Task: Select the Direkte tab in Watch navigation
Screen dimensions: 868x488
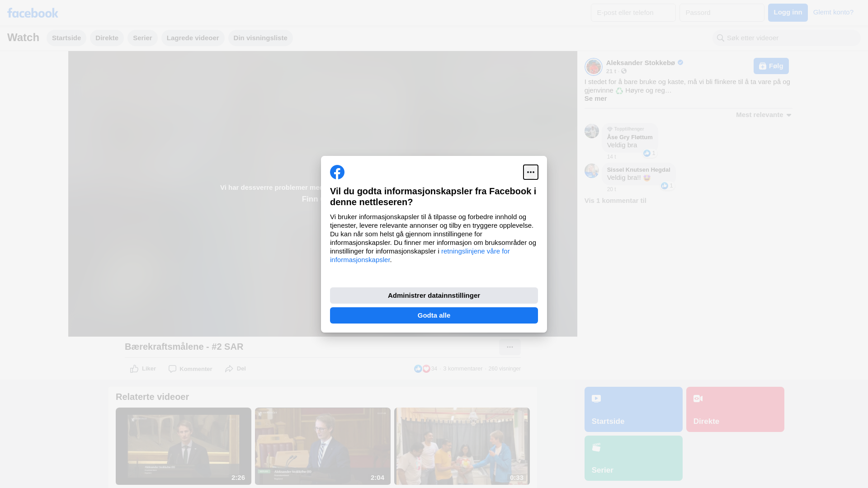Action: 107,38
